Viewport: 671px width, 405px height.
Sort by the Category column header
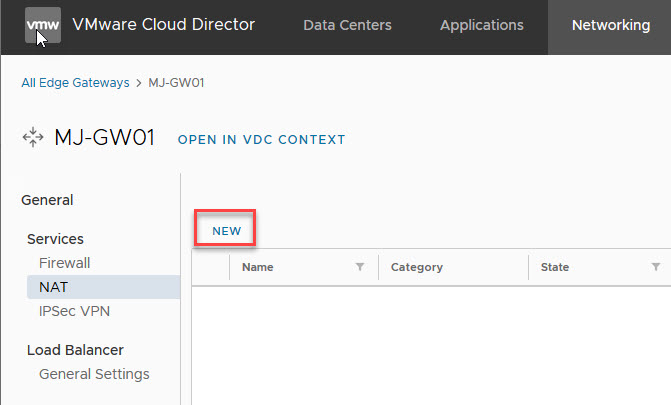pyautogui.click(x=417, y=267)
